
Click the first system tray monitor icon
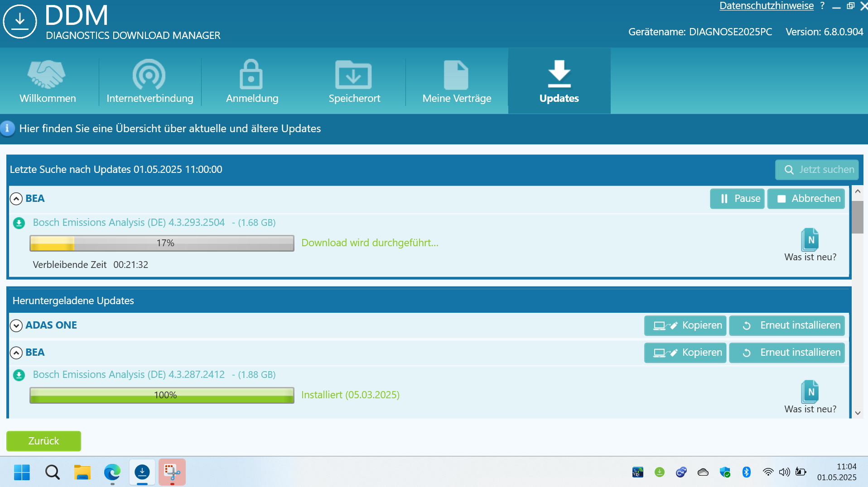(x=638, y=472)
